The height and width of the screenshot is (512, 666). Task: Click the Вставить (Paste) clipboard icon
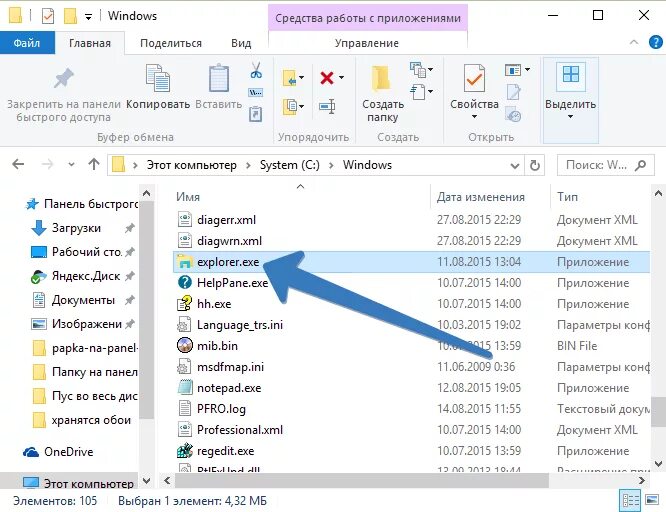tap(219, 79)
